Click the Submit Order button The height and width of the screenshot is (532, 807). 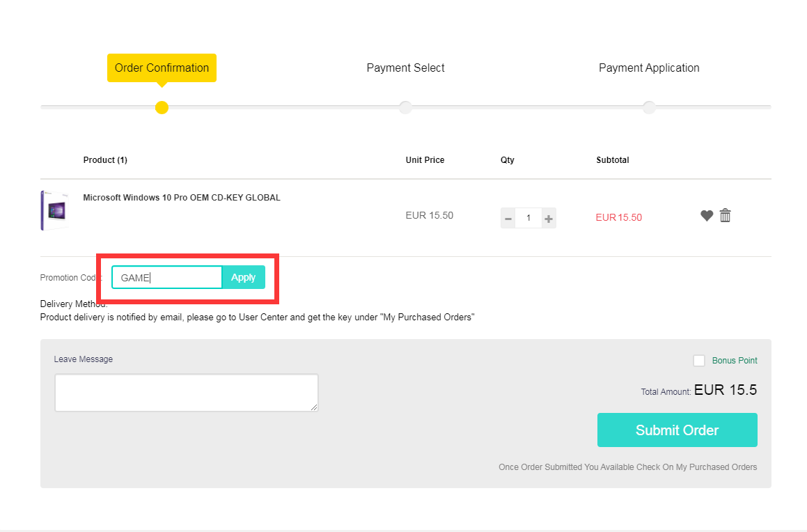[677, 430]
